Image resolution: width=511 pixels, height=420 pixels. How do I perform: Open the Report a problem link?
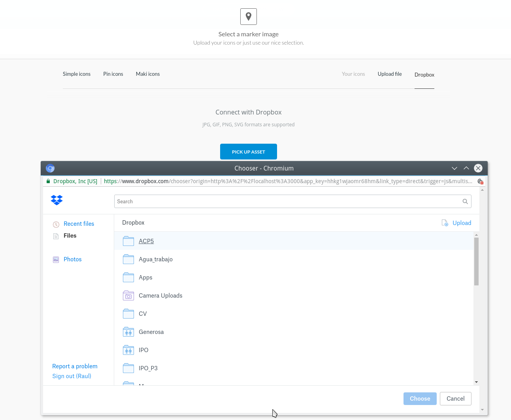(75, 366)
